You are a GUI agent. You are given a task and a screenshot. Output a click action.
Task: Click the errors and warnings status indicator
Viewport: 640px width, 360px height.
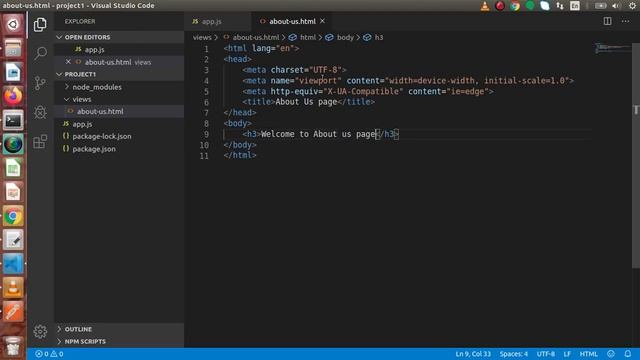pyautogui.click(x=49, y=354)
